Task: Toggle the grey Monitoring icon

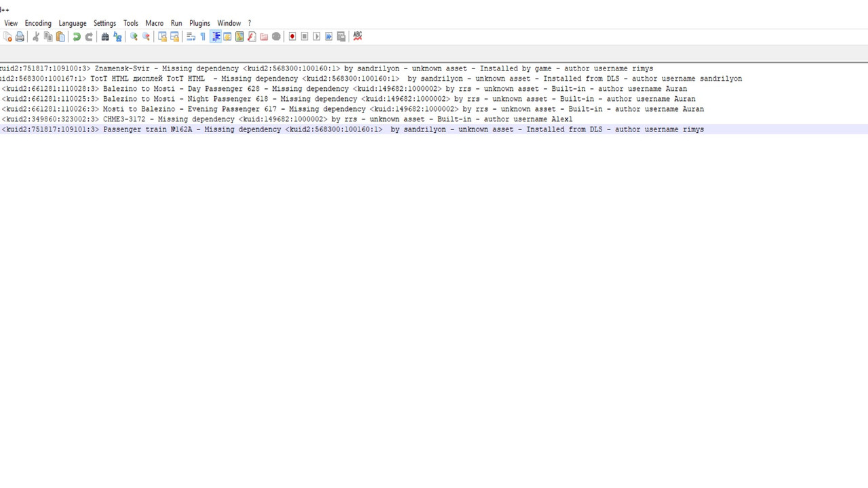Action: [276, 37]
